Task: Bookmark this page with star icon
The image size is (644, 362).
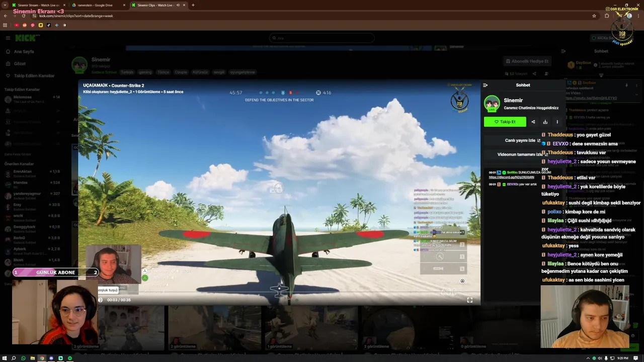Action: coord(594,16)
